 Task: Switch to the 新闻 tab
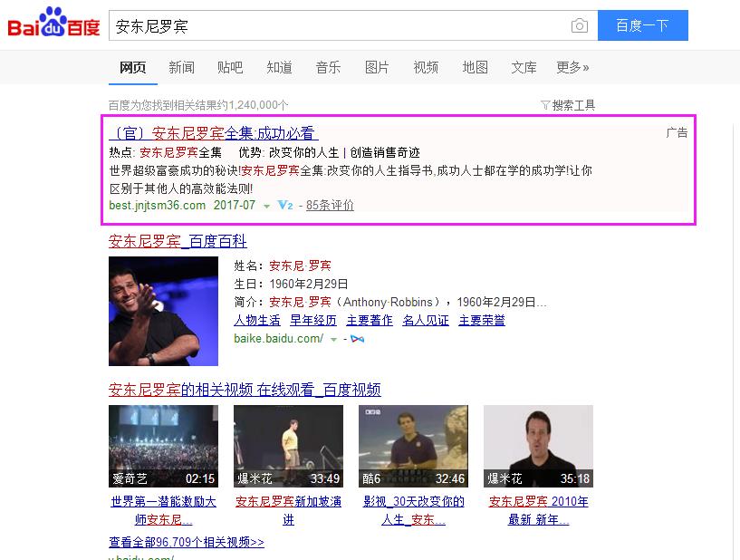point(181,67)
